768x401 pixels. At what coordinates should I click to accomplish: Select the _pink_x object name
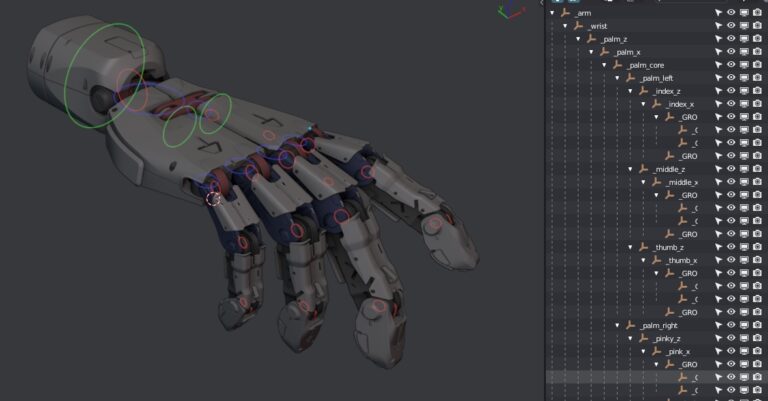[x=678, y=352]
